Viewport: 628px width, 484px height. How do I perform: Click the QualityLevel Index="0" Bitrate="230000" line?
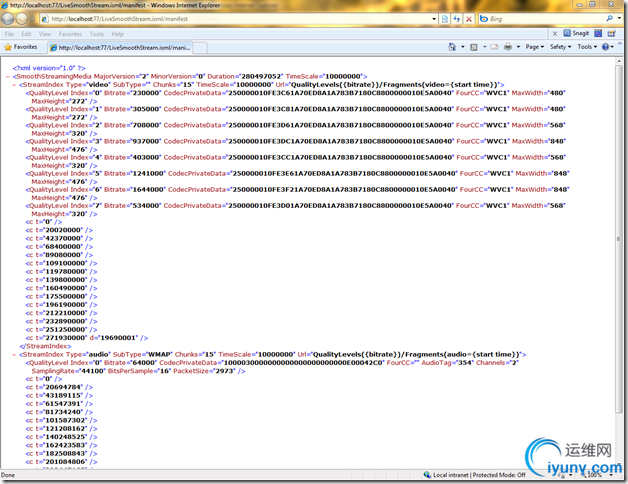pyautogui.click(x=295, y=97)
